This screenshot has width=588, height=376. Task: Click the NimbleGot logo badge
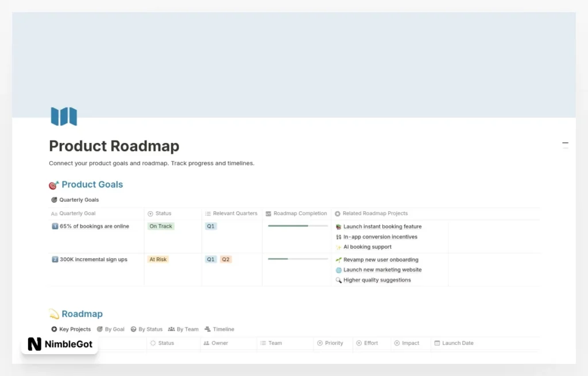point(60,344)
